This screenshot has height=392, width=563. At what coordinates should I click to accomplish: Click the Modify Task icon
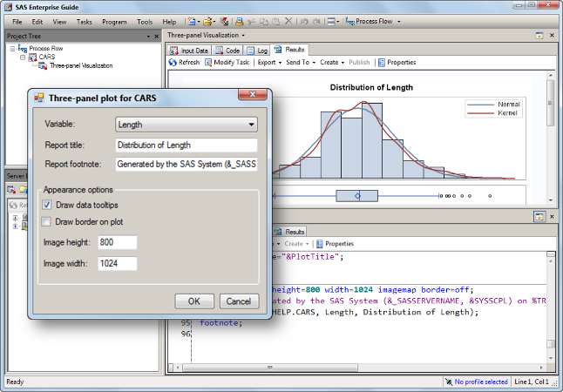[x=208, y=63]
